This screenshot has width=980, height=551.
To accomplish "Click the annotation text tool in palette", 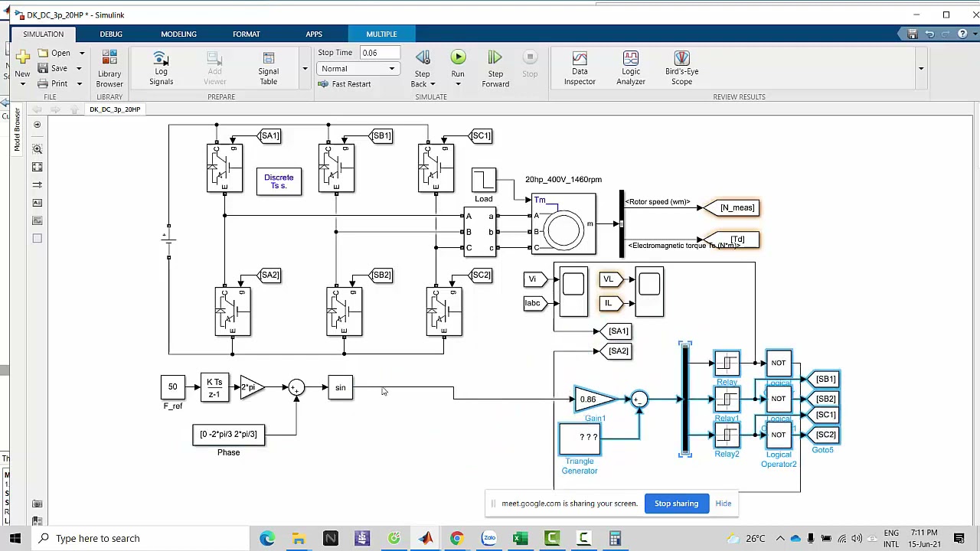I will click(38, 203).
